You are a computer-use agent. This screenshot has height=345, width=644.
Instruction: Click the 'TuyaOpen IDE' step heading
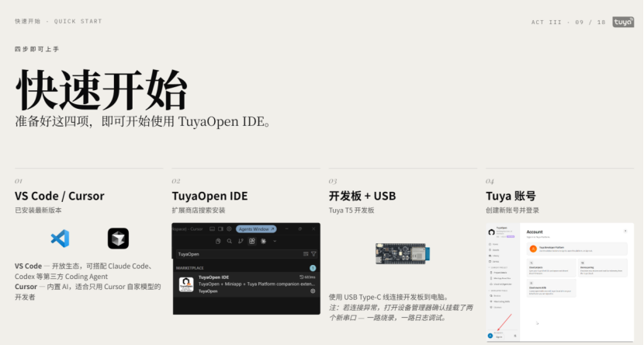209,196
